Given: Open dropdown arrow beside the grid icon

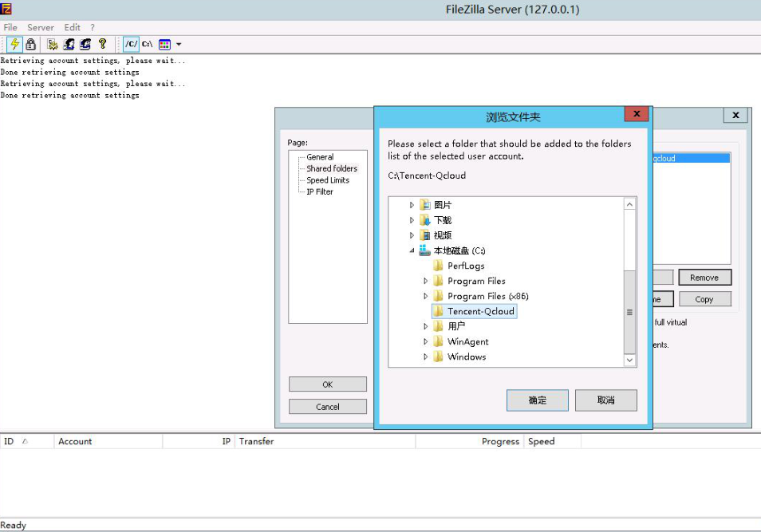Looking at the screenshot, I should coord(179,45).
